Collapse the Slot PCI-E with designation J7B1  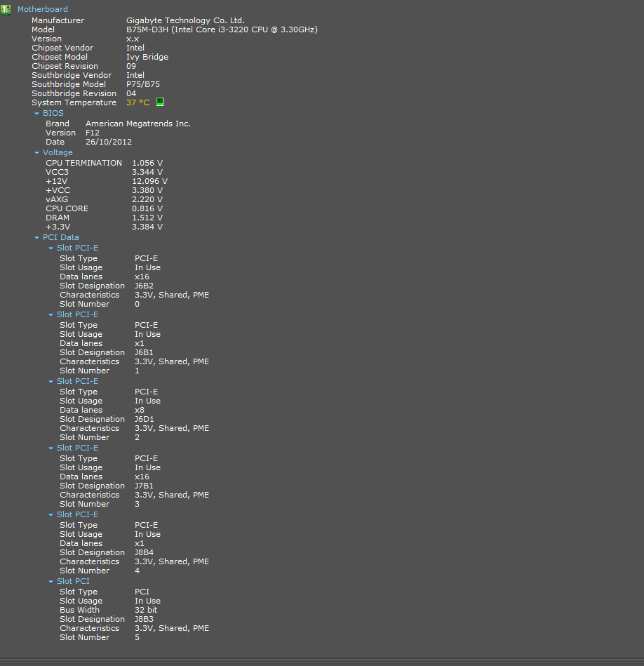click(51, 448)
